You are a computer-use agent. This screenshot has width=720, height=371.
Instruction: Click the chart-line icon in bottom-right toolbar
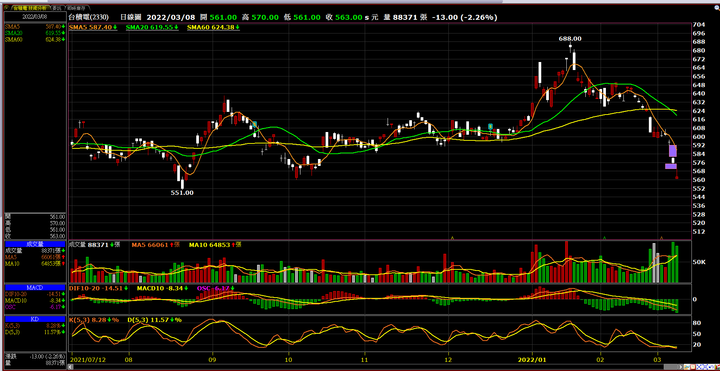tap(687, 367)
